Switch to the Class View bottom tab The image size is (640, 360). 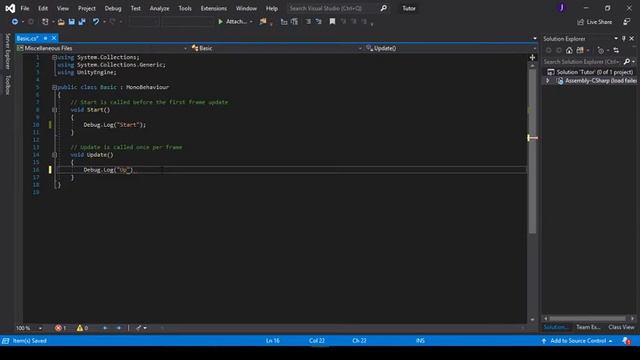pos(621,327)
